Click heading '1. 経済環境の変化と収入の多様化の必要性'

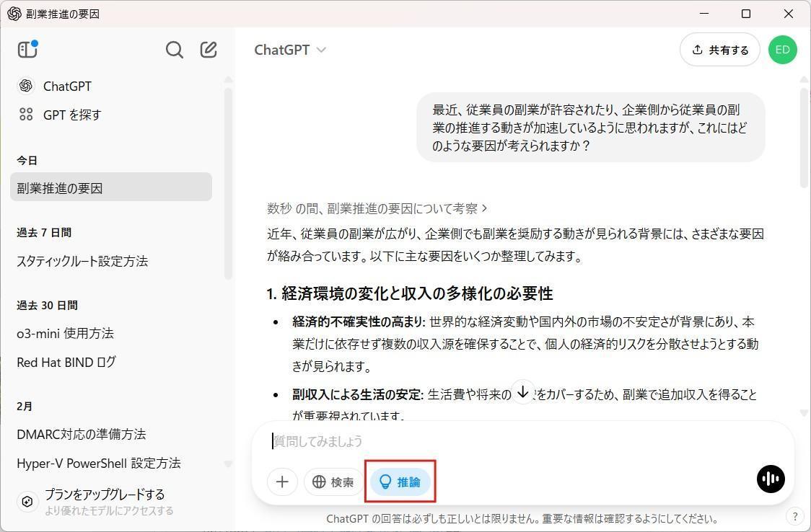tap(410, 293)
